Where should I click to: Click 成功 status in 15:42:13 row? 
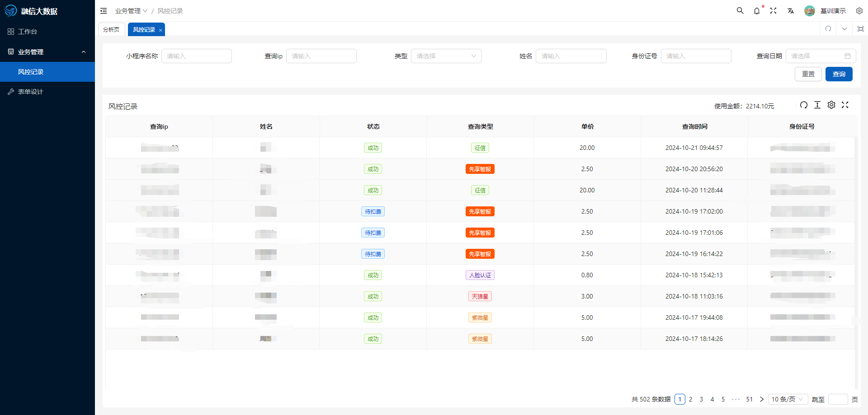pos(373,275)
